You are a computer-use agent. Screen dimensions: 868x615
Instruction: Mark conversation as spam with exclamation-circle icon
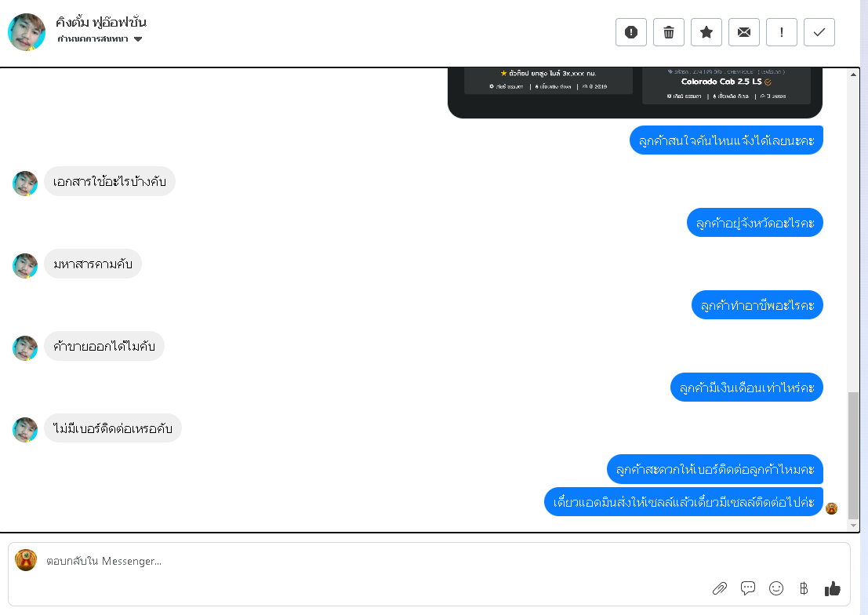click(x=631, y=32)
